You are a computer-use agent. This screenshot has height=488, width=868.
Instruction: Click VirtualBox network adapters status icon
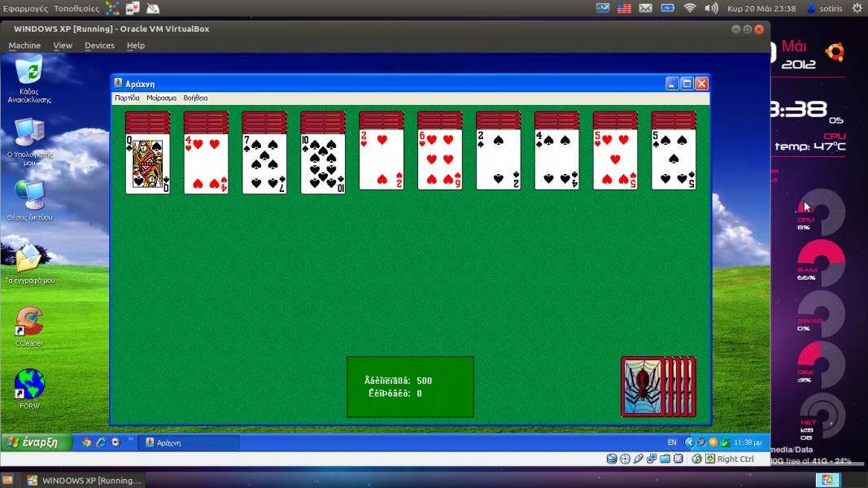click(x=652, y=459)
